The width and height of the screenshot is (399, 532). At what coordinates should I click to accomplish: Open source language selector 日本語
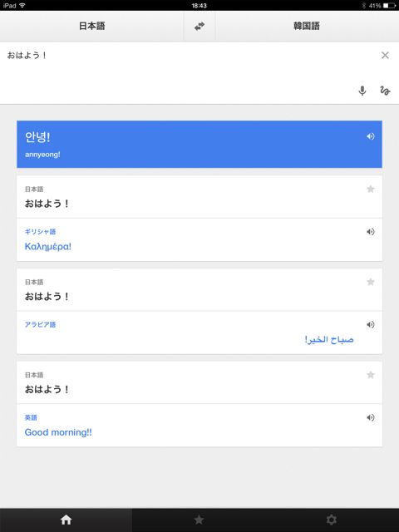tap(92, 26)
